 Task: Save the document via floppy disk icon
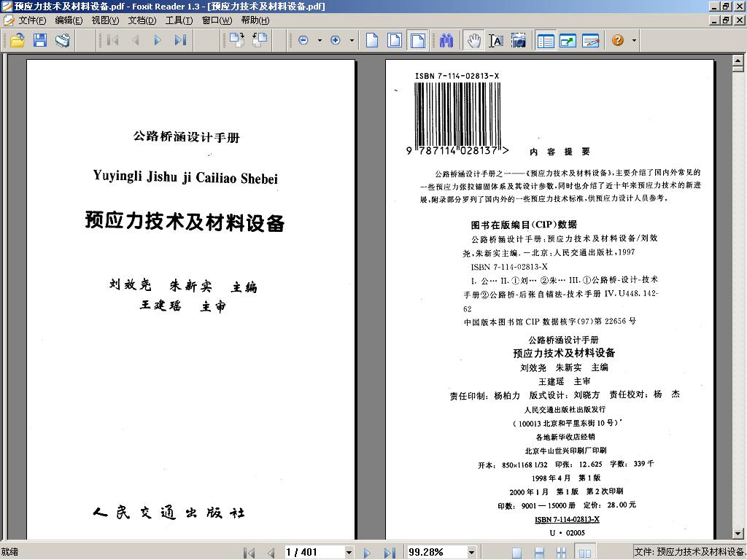(x=40, y=41)
